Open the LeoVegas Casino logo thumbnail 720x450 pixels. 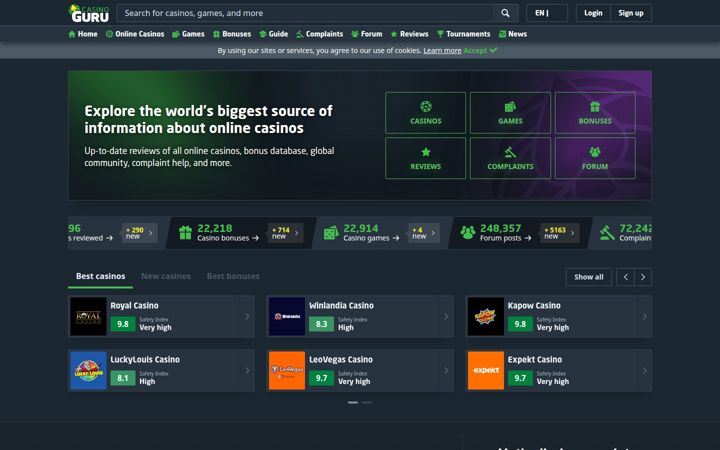click(x=287, y=371)
